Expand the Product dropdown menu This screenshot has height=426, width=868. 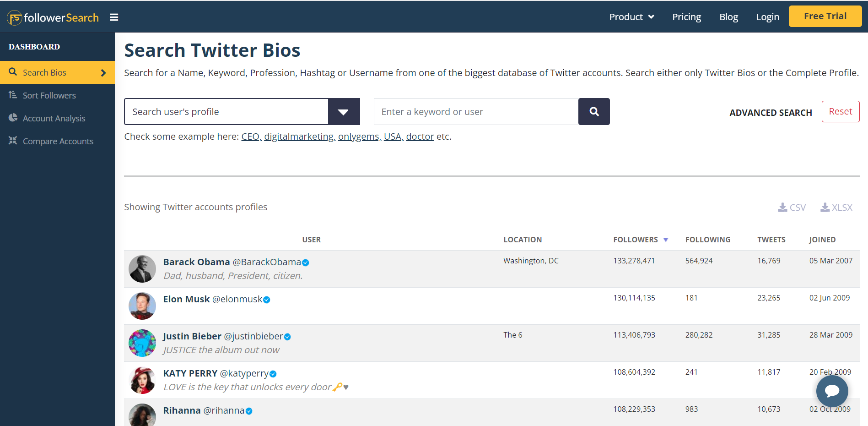pos(631,17)
